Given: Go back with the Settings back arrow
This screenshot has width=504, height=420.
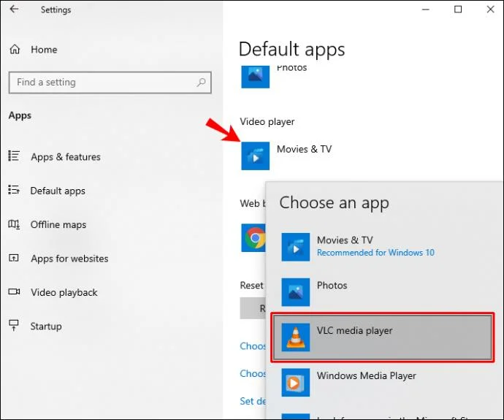Looking at the screenshot, I should (14, 9).
